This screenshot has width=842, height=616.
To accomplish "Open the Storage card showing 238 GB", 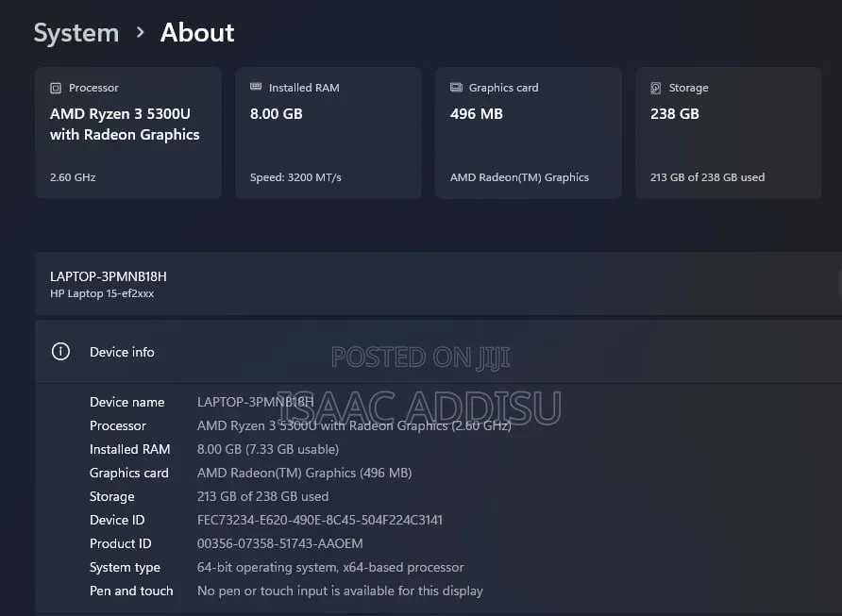I will [728, 132].
